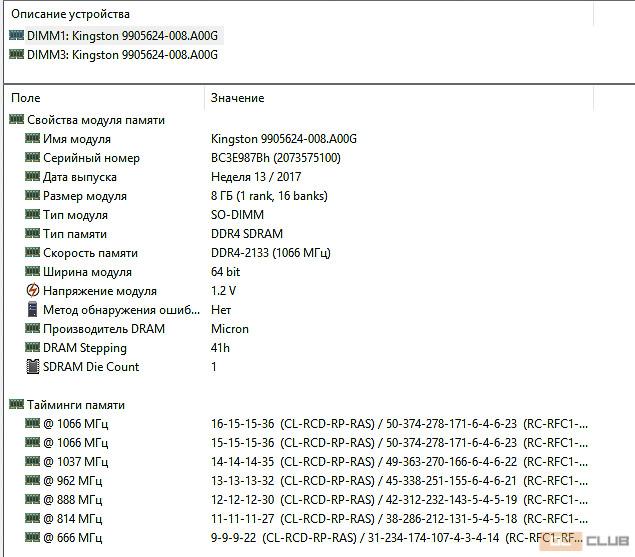Image resolution: width=635 pixels, height=557 pixels.
Task: Select the Напряжение модуля field
Action: 100,291
